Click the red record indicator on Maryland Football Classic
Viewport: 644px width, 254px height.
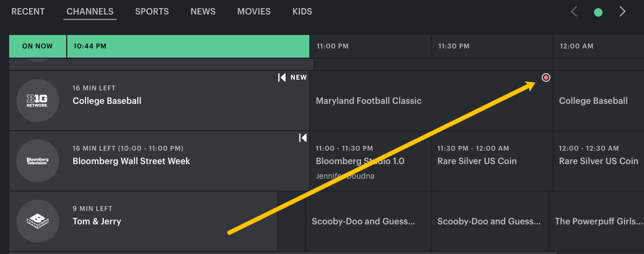point(546,77)
